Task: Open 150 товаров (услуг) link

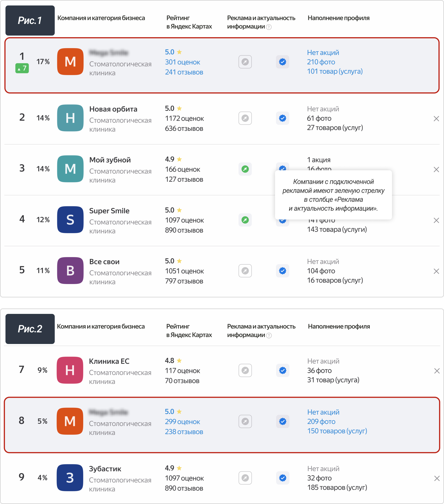Action: (337, 431)
